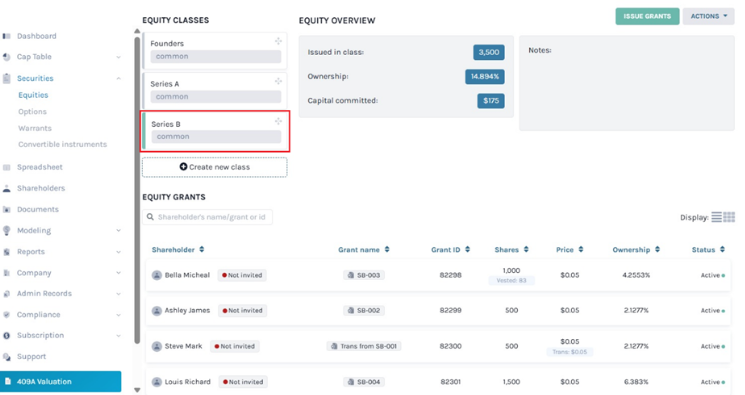Screen dimensions: 745x395
Task: Click the plus icon on Create new class
Action: (183, 167)
